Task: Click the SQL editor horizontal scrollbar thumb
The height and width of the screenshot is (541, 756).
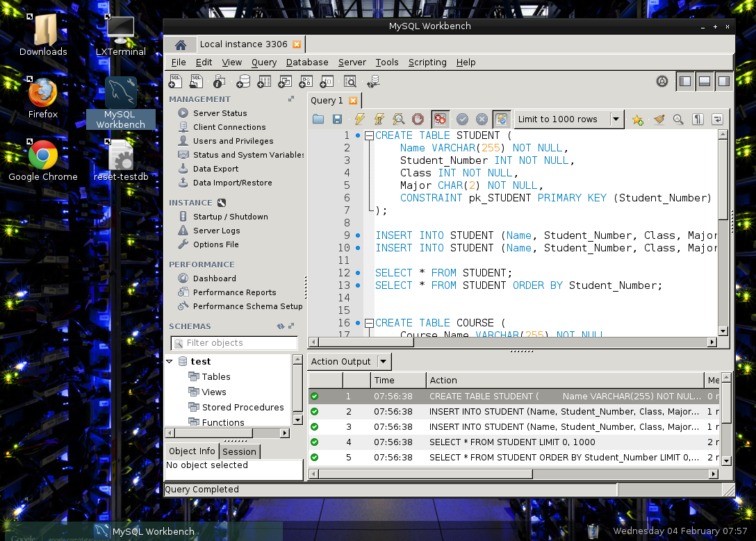Action: pyautogui.click(x=366, y=342)
